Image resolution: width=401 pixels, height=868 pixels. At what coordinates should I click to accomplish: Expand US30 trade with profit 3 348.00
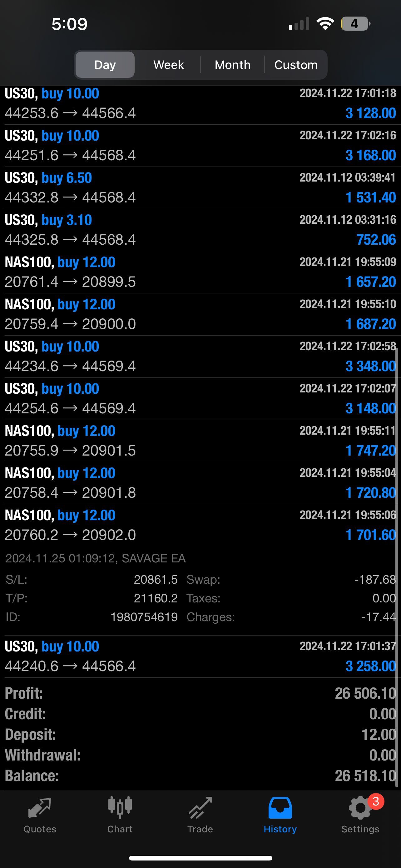(x=200, y=356)
